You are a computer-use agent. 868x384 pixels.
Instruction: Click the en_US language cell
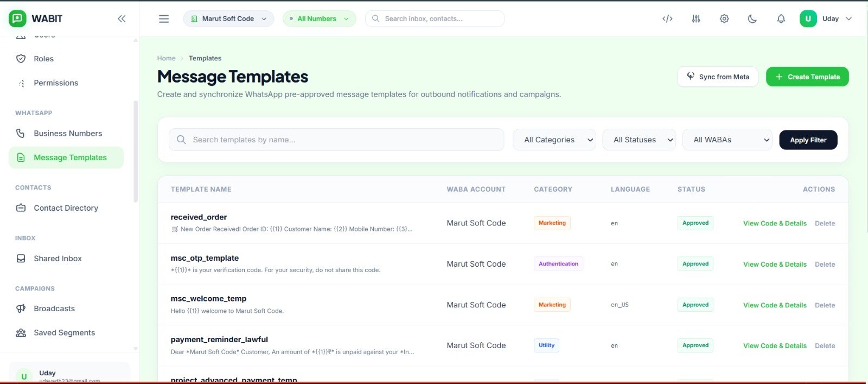pos(620,305)
